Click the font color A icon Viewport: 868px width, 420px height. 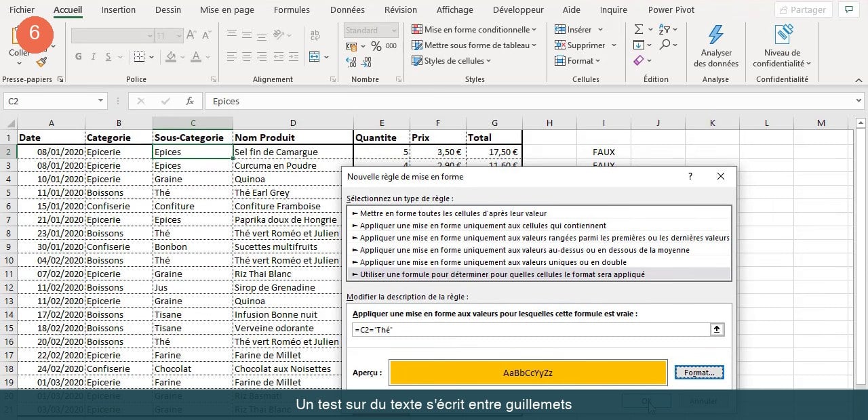coord(196,57)
